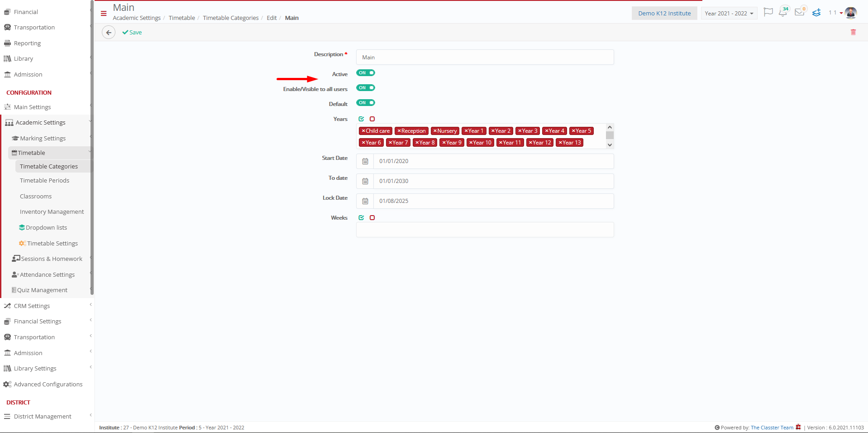The image size is (868, 433).
Task: Remove the Year 10 tag
Action: pos(471,143)
